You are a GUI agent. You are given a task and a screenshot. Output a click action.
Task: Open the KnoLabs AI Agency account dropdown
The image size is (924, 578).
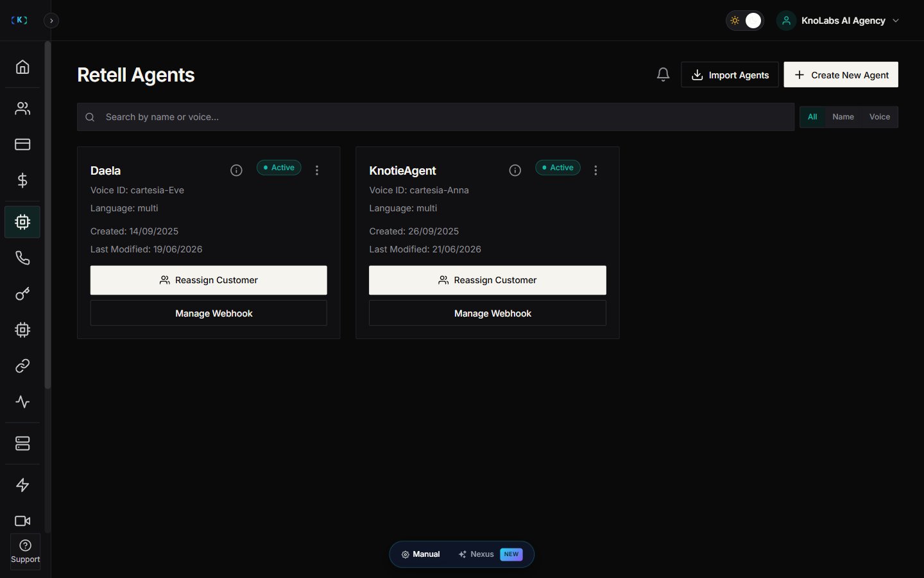(839, 21)
